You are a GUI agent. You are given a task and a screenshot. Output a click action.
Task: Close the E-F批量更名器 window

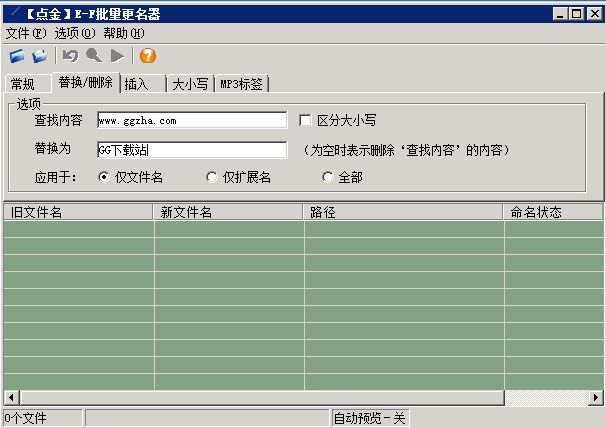[x=595, y=14]
